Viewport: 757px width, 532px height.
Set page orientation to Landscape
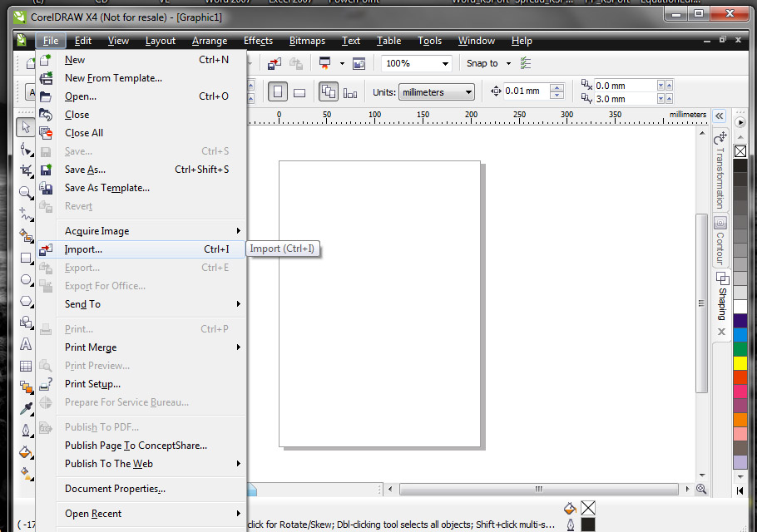pos(299,92)
